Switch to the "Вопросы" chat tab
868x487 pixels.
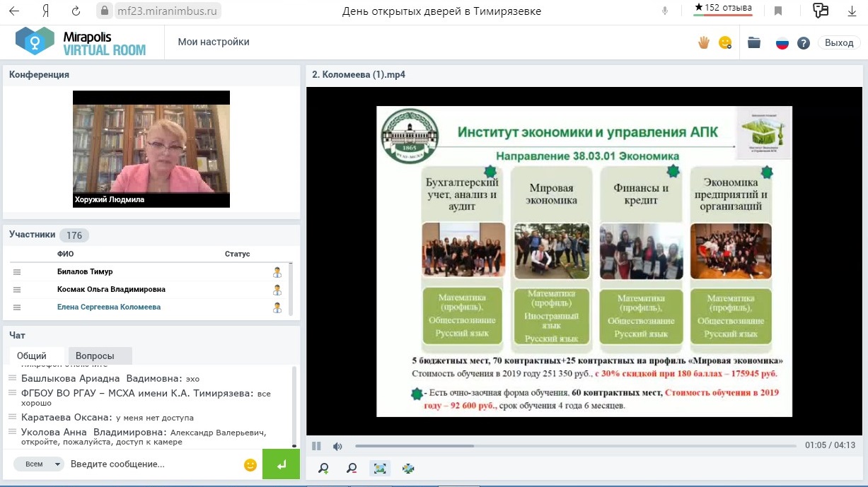(95, 356)
